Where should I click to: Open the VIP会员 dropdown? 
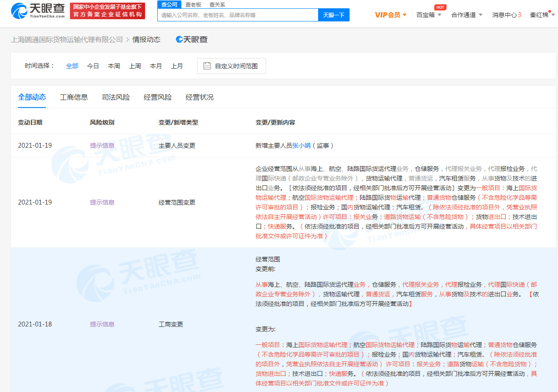pos(391,15)
